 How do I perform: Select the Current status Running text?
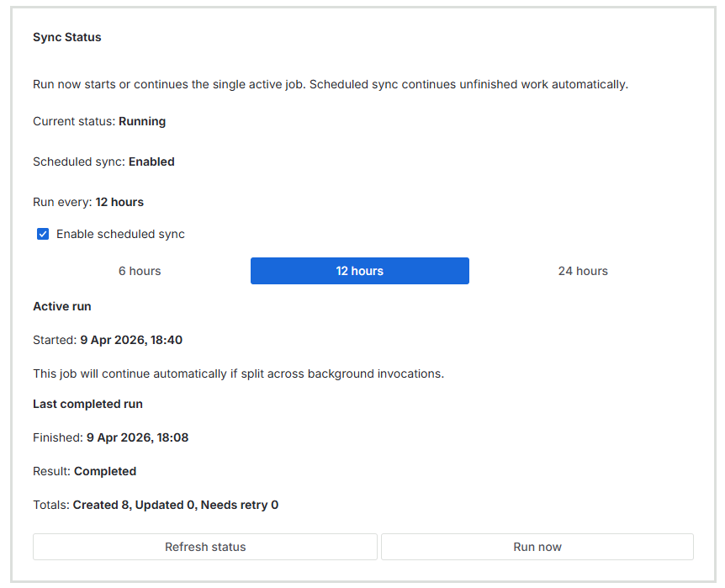point(98,121)
